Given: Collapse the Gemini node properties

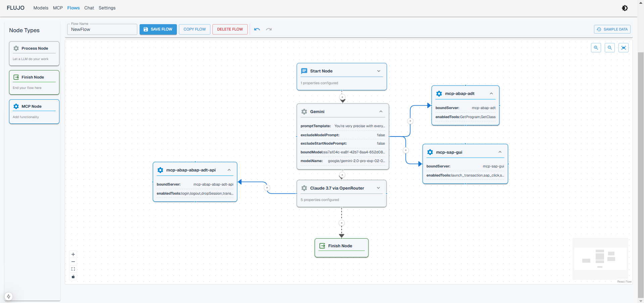Looking at the screenshot, I should (381, 111).
